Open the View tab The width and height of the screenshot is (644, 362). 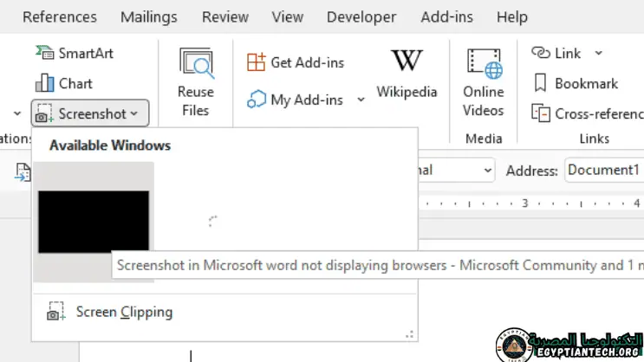(x=287, y=17)
